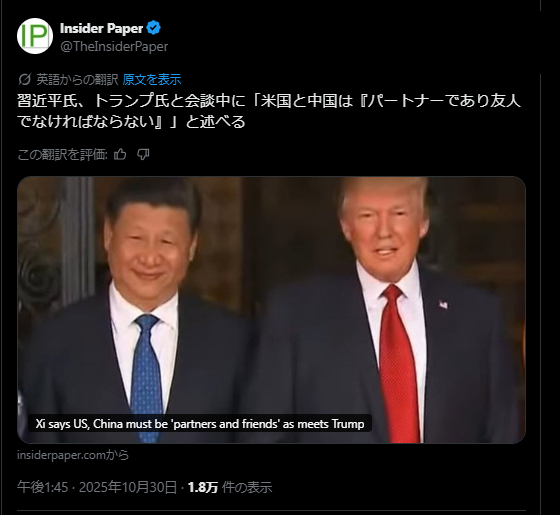The width and height of the screenshot is (560, 515).
Task: Show original text via 原文を表示
Action: (x=152, y=79)
